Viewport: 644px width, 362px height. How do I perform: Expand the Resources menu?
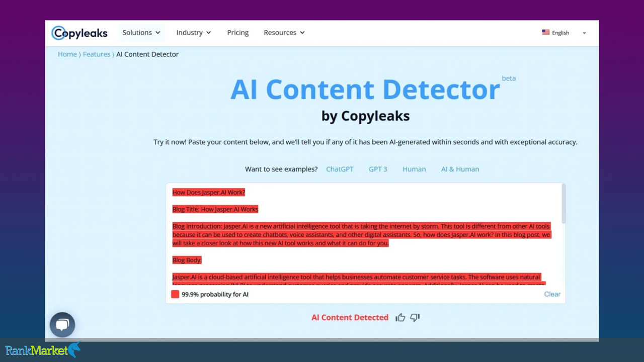click(x=284, y=33)
